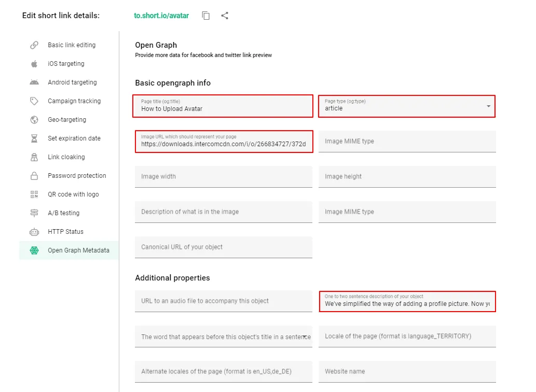Select Campaign tracking menu item
536x392 pixels.
(x=69, y=101)
